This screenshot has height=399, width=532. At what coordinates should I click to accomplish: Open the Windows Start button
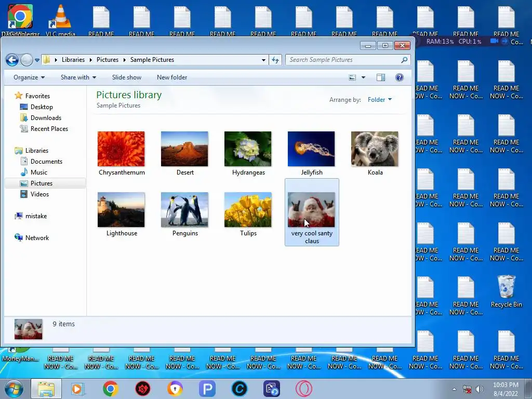14,389
